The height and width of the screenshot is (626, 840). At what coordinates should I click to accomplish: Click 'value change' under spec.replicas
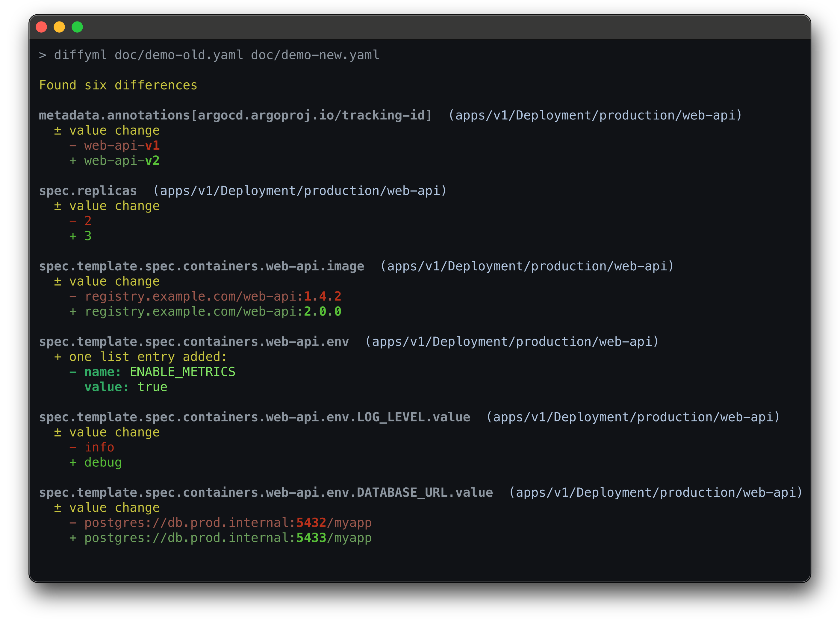pos(114,206)
